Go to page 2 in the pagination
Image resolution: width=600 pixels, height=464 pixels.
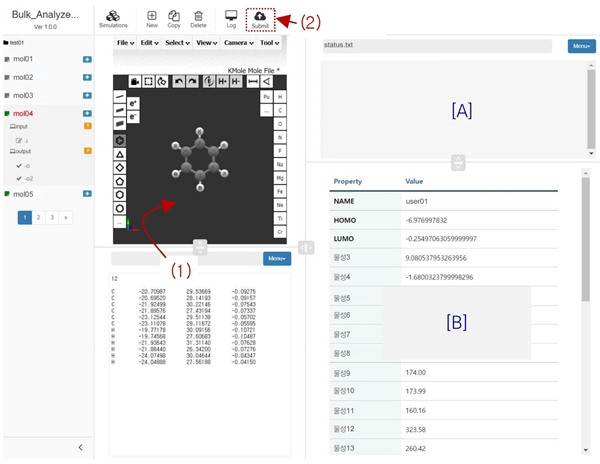coord(39,216)
